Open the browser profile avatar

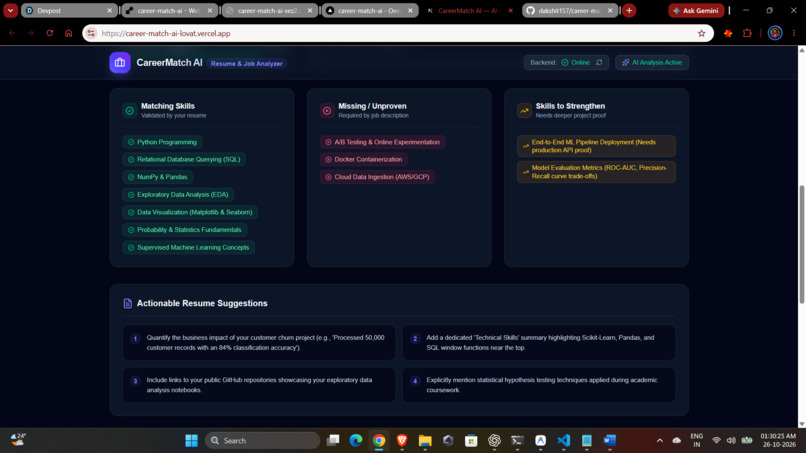tap(775, 33)
